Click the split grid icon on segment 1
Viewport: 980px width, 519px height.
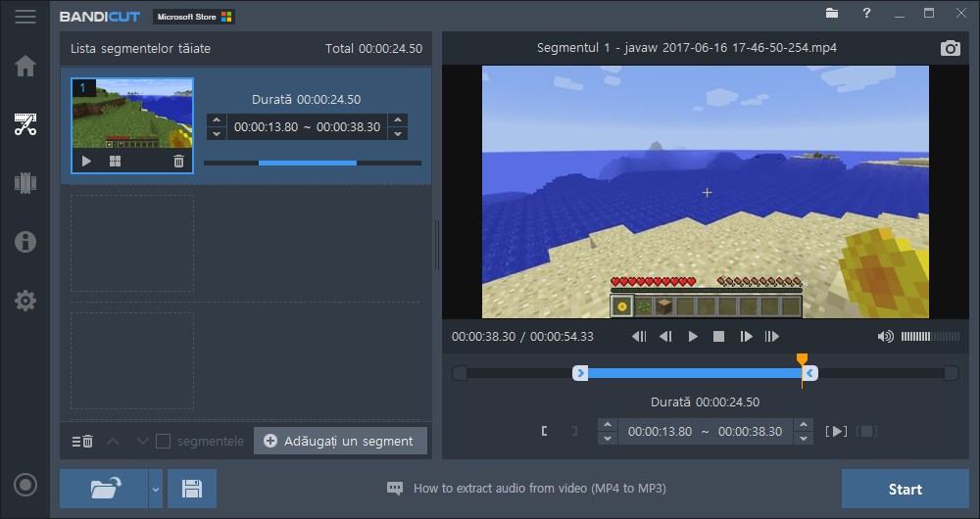(115, 162)
